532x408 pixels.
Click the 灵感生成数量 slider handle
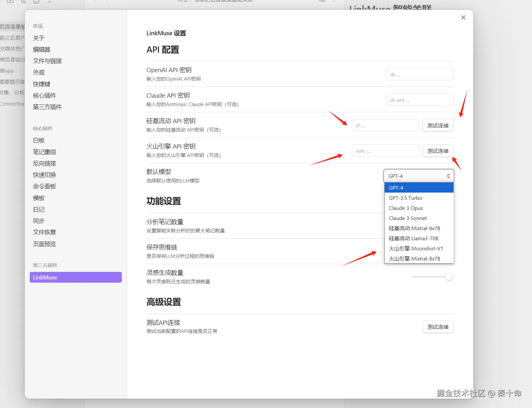tap(449, 277)
